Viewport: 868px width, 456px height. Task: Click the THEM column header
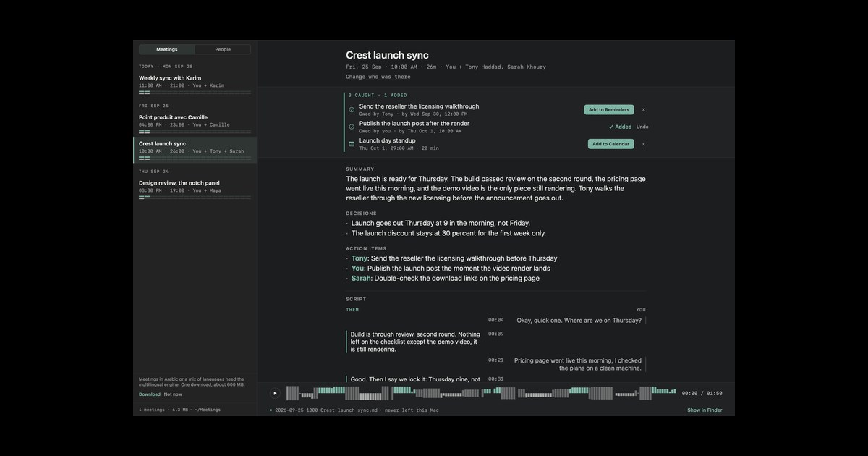[x=352, y=310]
